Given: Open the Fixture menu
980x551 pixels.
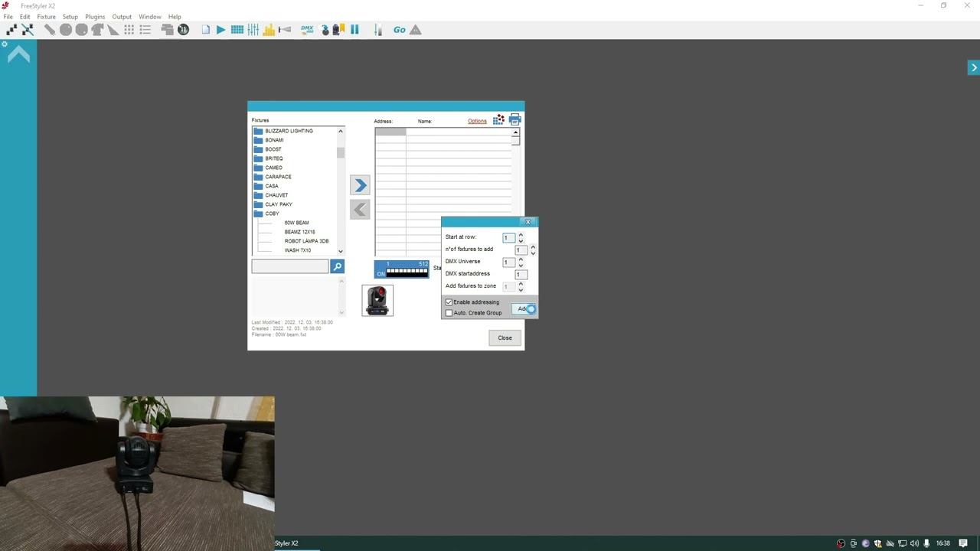Looking at the screenshot, I should [x=46, y=17].
